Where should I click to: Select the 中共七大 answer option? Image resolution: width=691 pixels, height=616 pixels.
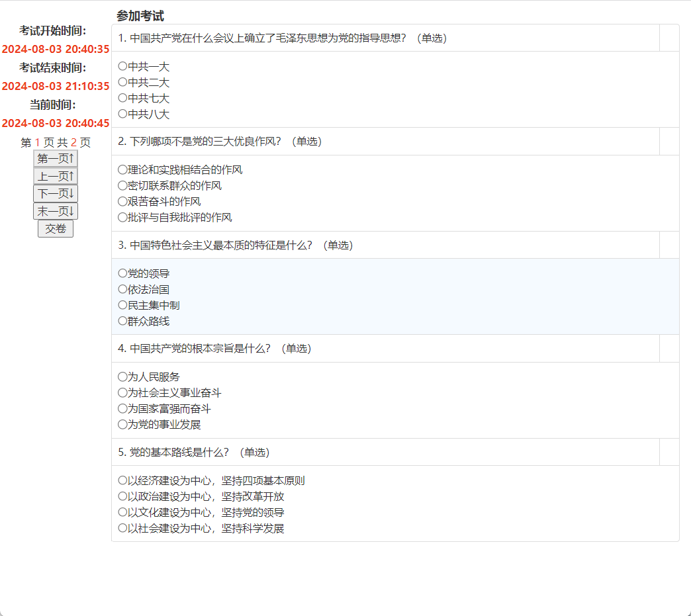(122, 98)
